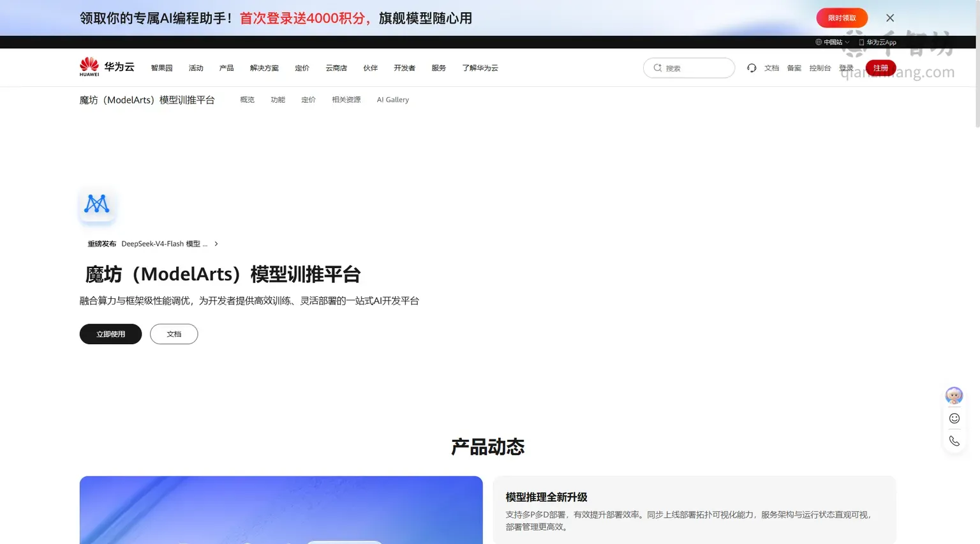Click the search magnifier icon
980x544 pixels.
(657, 68)
